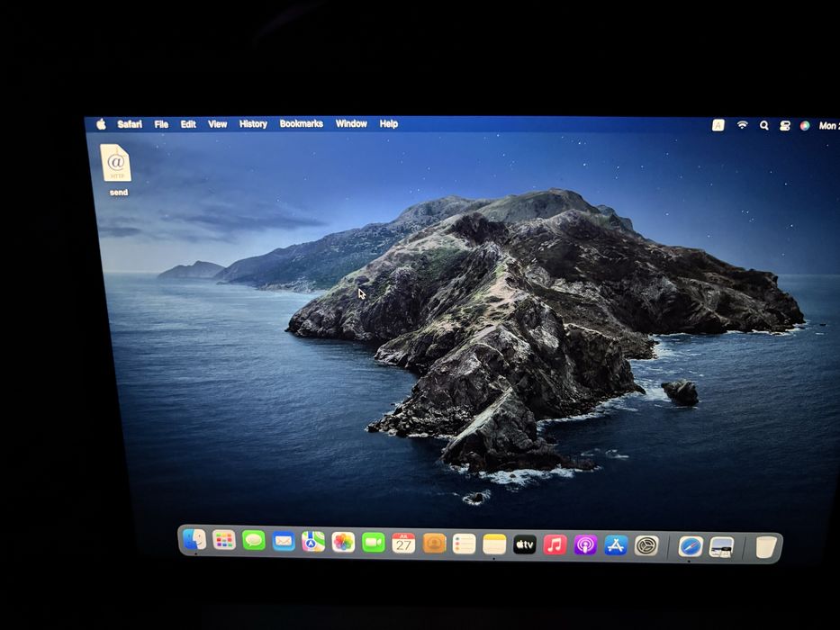The image size is (840, 630).
Task: Open the View menu
Action: click(218, 124)
